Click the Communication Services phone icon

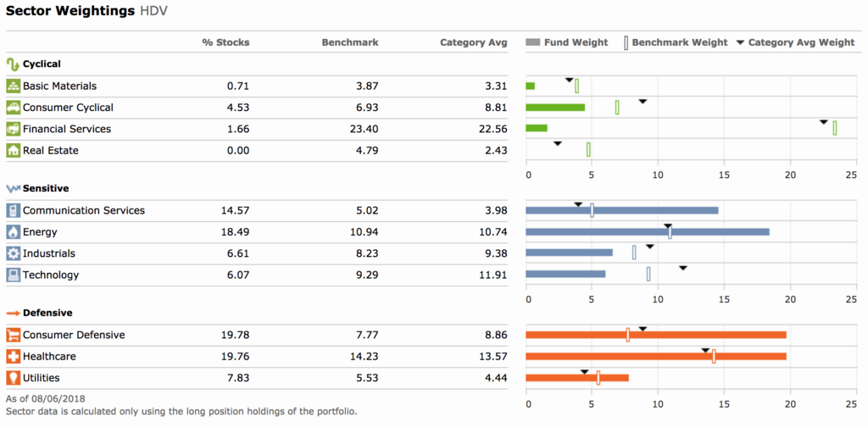13,210
